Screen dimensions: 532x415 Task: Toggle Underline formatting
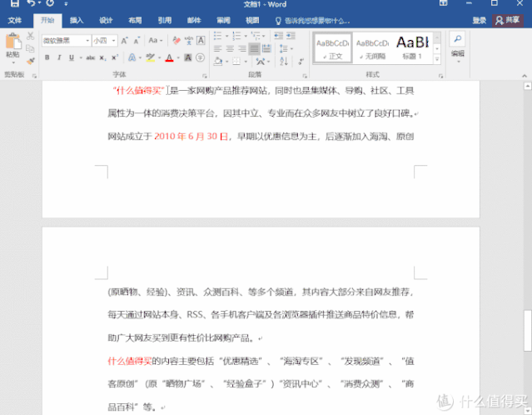click(x=72, y=57)
